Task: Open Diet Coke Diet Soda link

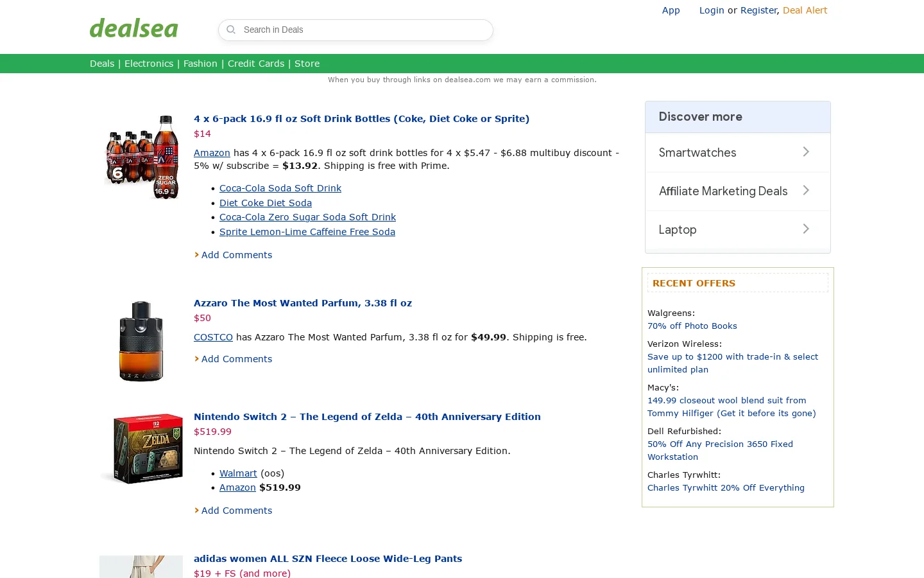Action: (266, 203)
